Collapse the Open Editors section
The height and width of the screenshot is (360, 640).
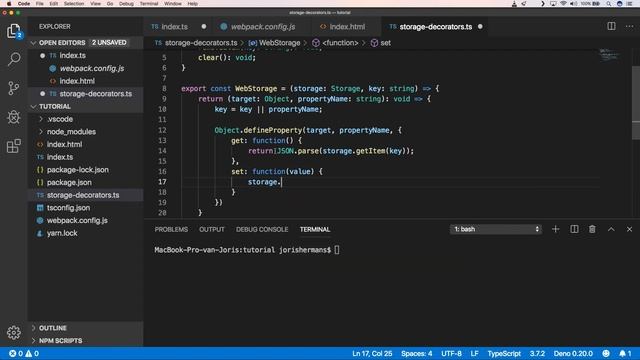click(62, 42)
